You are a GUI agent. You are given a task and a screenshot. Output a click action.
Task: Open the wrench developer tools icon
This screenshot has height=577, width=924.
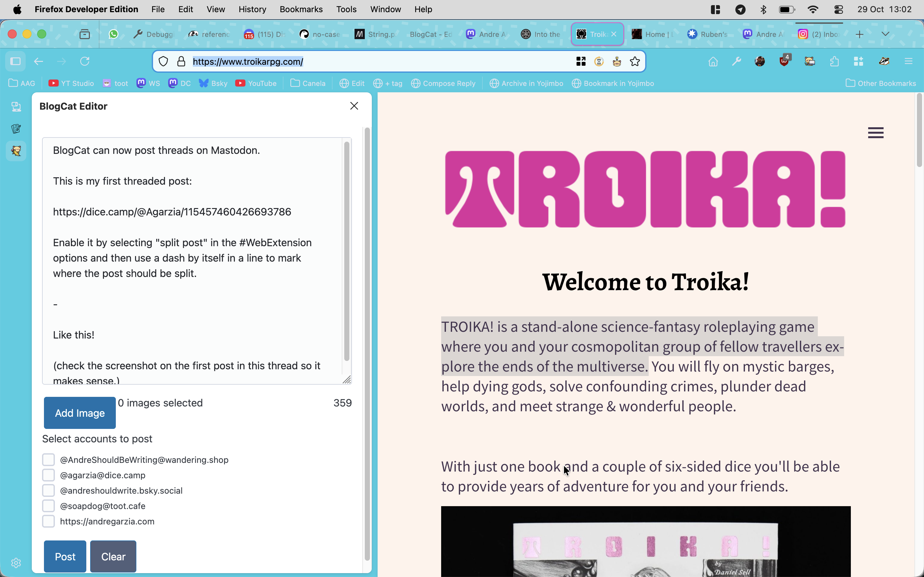tap(737, 61)
